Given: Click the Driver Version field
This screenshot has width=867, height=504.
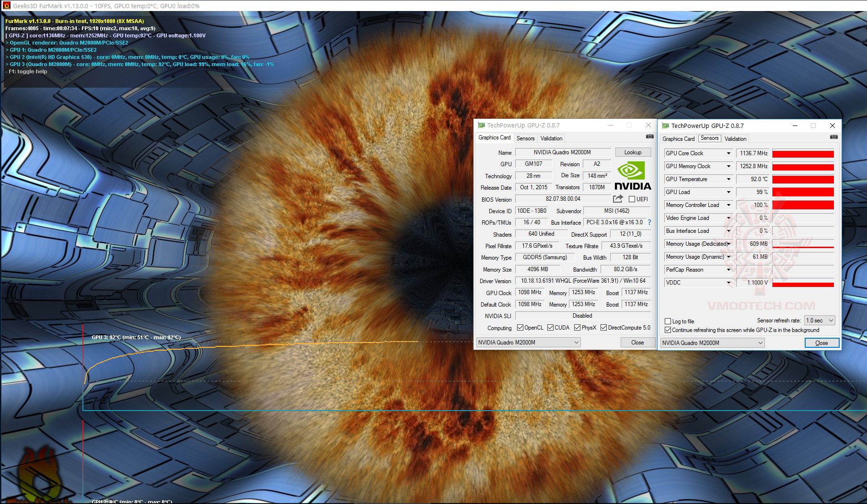Looking at the screenshot, I should pyautogui.click(x=583, y=281).
